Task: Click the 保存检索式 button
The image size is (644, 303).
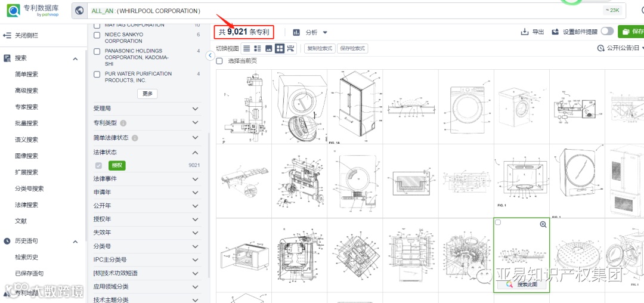Action: tap(352, 48)
